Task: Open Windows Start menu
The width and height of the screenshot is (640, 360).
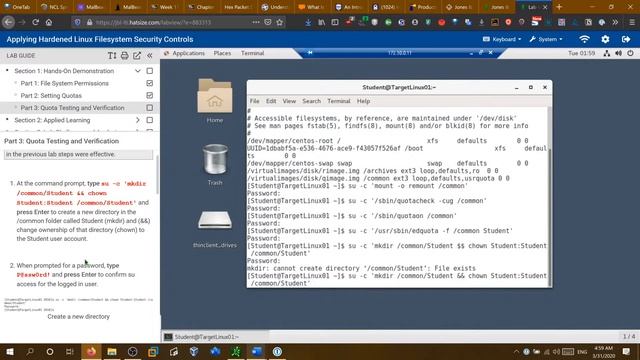Action: click(9, 351)
